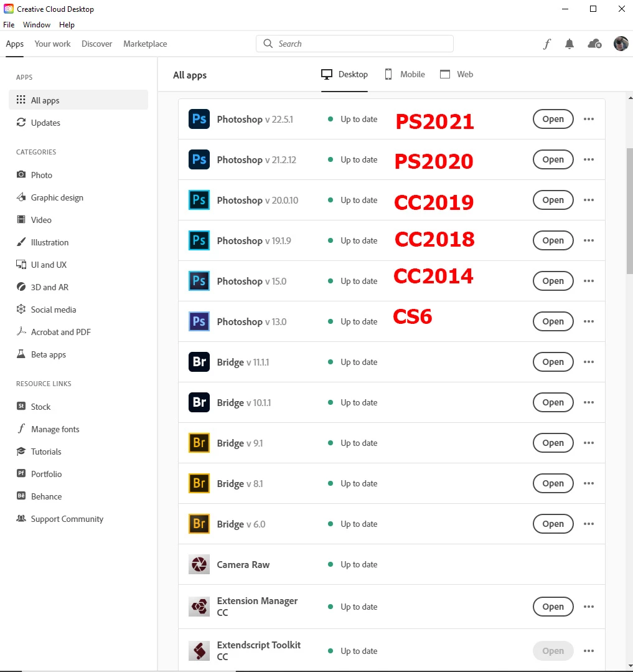Click the Bridge v 9.1 app icon
633x672 pixels.
pyautogui.click(x=199, y=443)
